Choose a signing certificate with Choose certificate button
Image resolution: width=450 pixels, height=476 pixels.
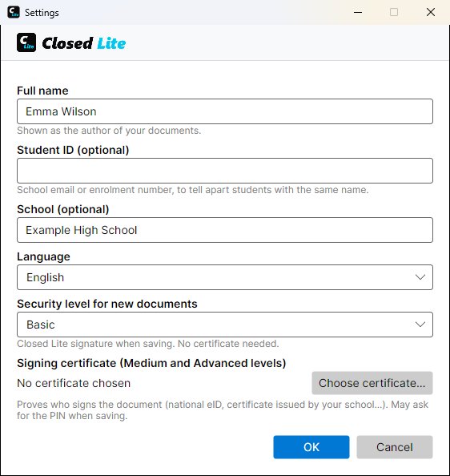372,383
